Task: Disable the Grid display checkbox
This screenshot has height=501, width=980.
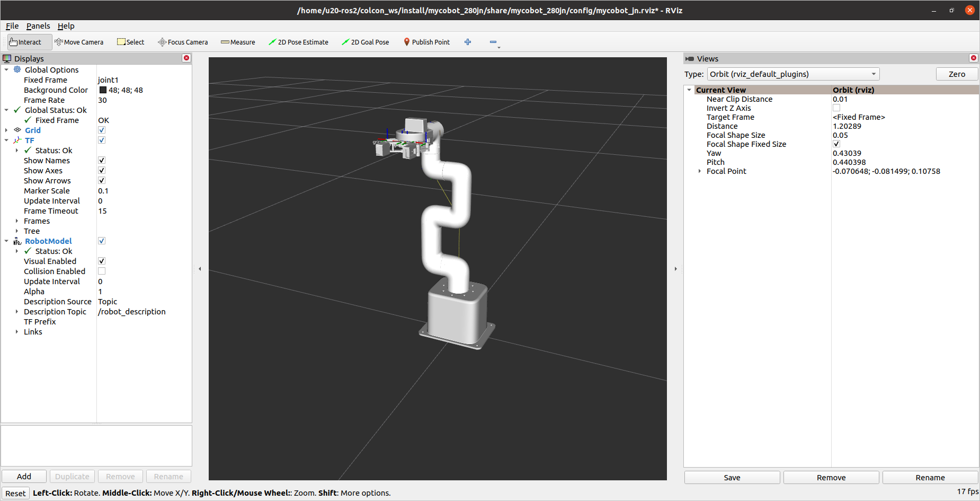Action: pos(101,130)
